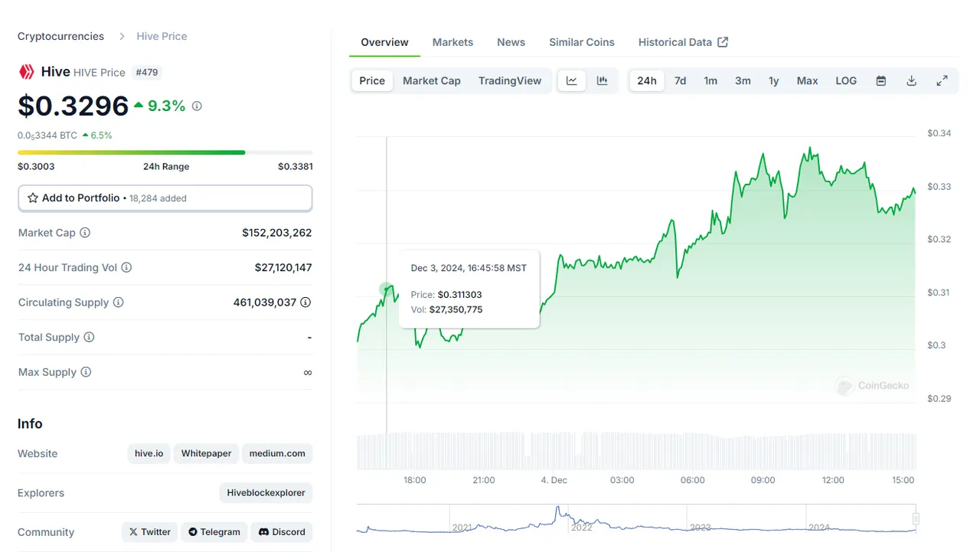Click the chart range navigator right handle
Image resolution: width=980 pixels, height=552 pixels.
click(916, 519)
